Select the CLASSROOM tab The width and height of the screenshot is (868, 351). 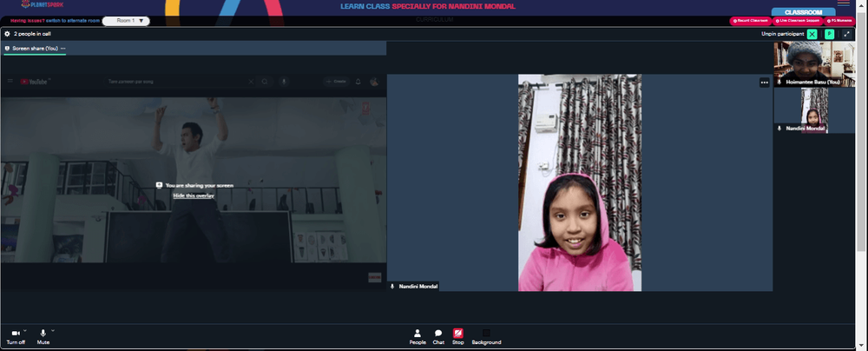point(803,12)
